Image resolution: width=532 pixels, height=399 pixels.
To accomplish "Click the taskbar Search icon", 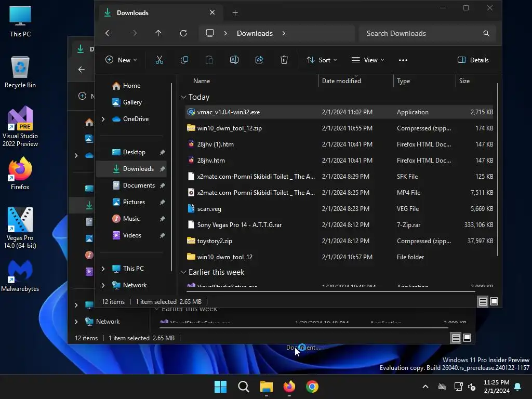I will pos(244,387).
